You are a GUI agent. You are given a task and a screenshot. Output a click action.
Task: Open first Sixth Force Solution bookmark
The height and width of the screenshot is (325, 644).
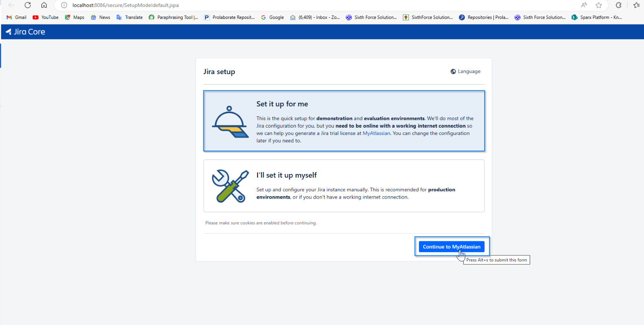(x=372, y=17)
